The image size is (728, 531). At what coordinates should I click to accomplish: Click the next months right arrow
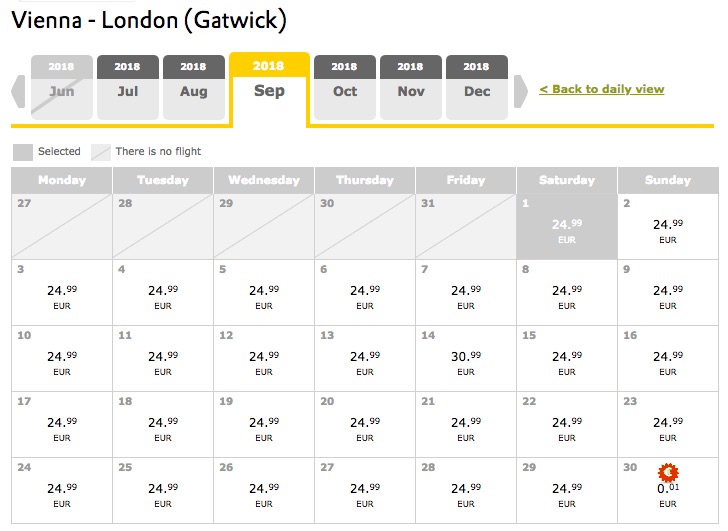pyautogui.click(x=521, y=91)
